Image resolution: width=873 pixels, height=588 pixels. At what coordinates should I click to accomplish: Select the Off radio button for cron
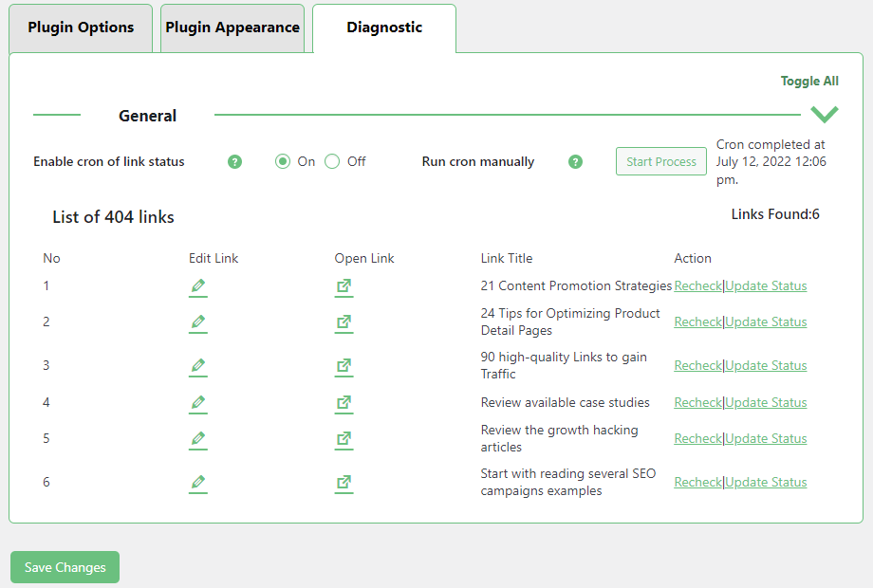pyautogui.click(x=332, y=161)
